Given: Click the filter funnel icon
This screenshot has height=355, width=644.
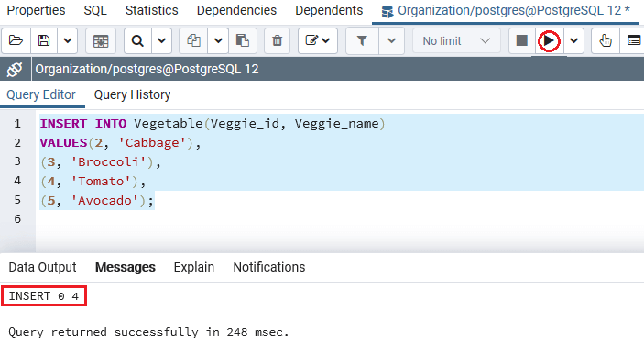Looking at the screenshot, I should pos(362,40).
